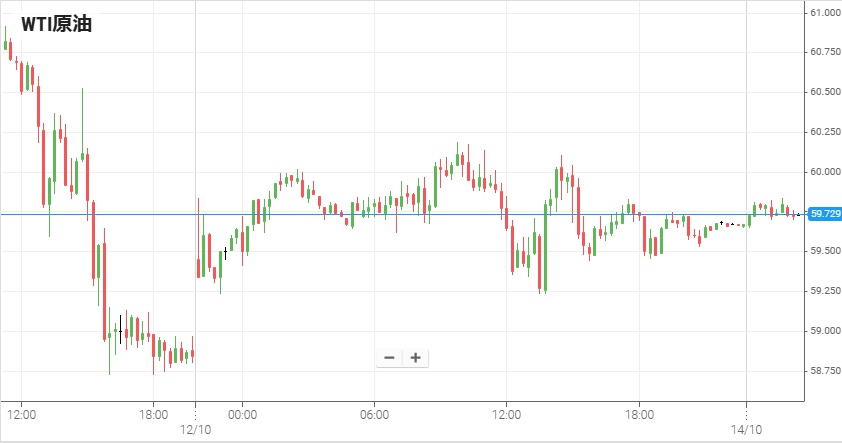Click the blue 59.729 current price tag
Screen dimensions: 842x443
pos(824,214)
